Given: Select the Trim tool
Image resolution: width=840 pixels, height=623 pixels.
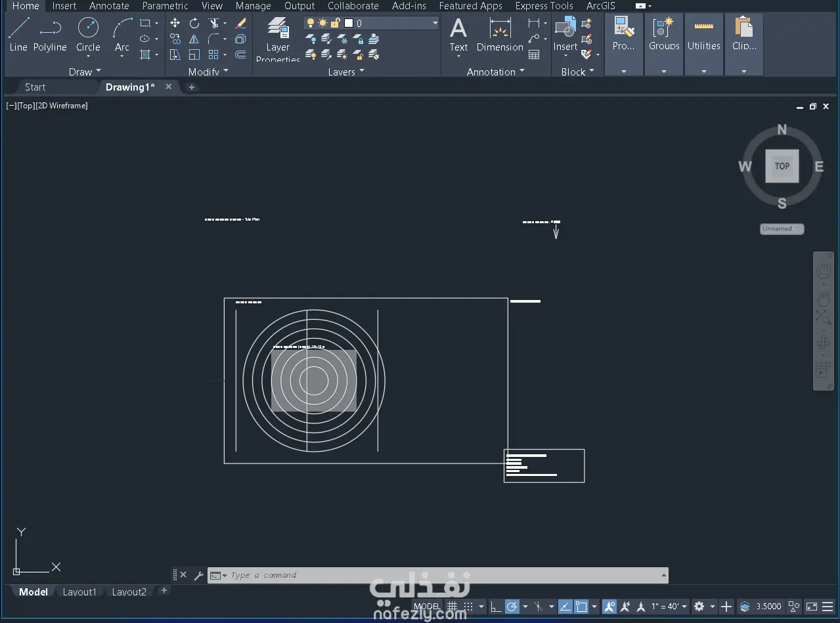Looking at the screenshot, I should coord(214,23).
